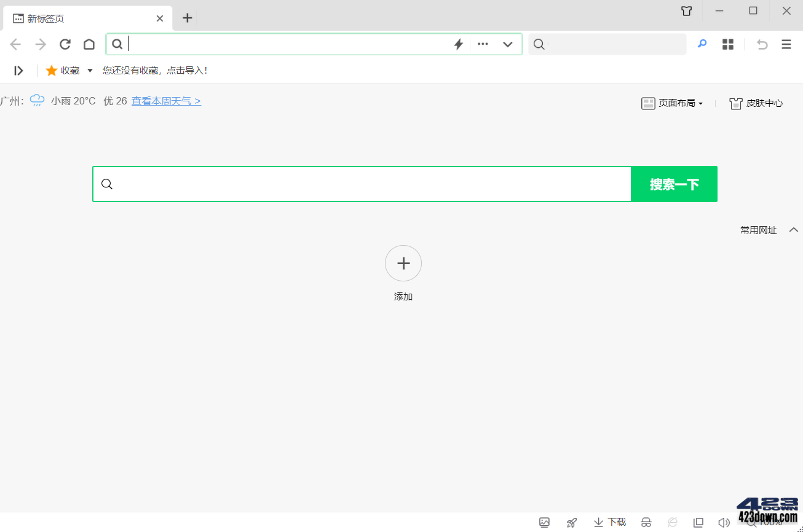Reopen recently closed tab
Viewport: 803px width, 532px height.
point(762,44)
